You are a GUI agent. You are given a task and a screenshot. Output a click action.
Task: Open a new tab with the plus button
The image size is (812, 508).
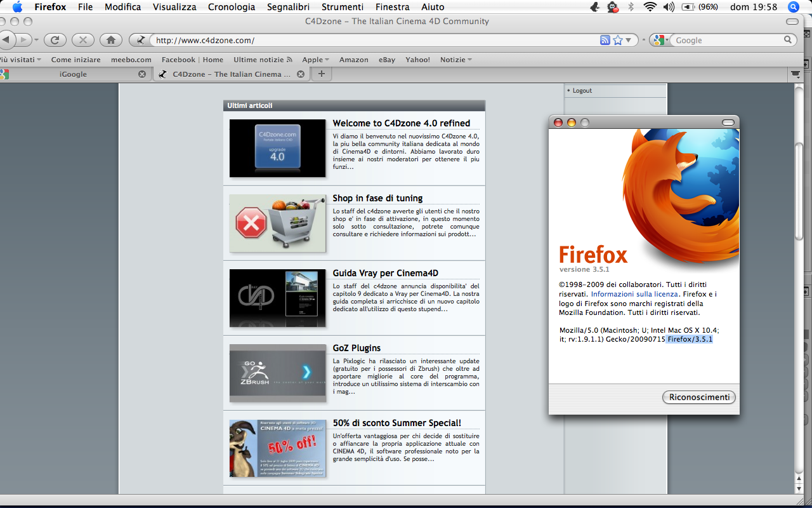point(322,74)
